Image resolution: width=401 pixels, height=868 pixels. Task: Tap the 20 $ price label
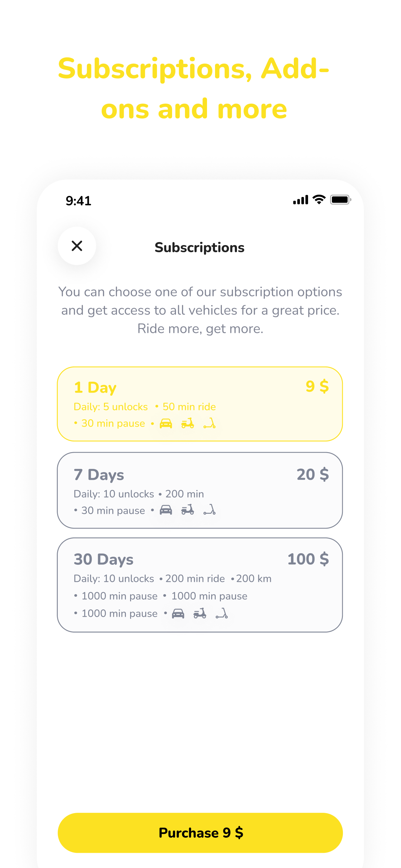[313, 474]
